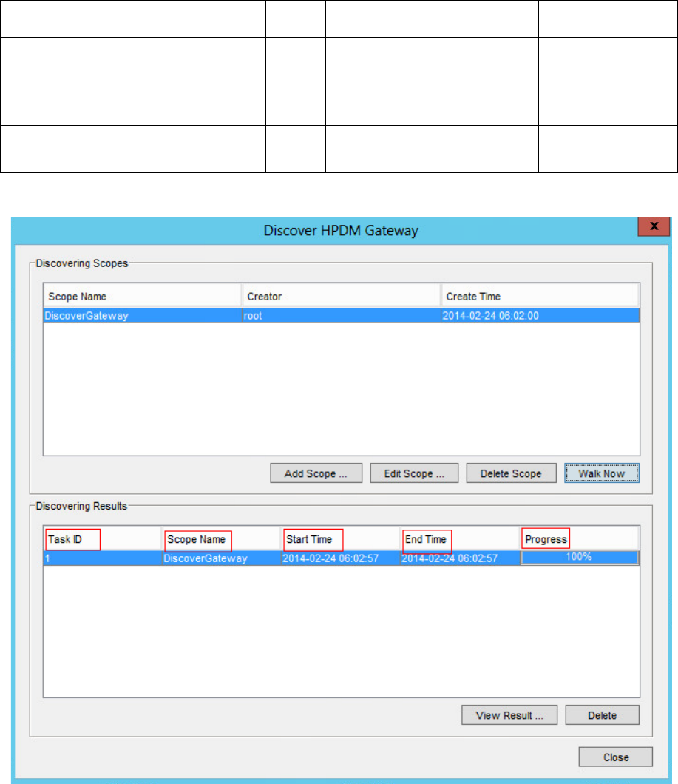This screenshot has width=678, height=784.
Task: Click the Start Time cell in task 1 row
Action: [x=341, y=558]
